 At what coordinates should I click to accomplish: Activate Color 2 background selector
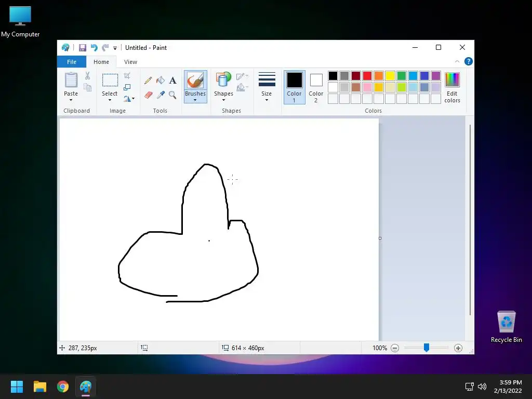316,87
